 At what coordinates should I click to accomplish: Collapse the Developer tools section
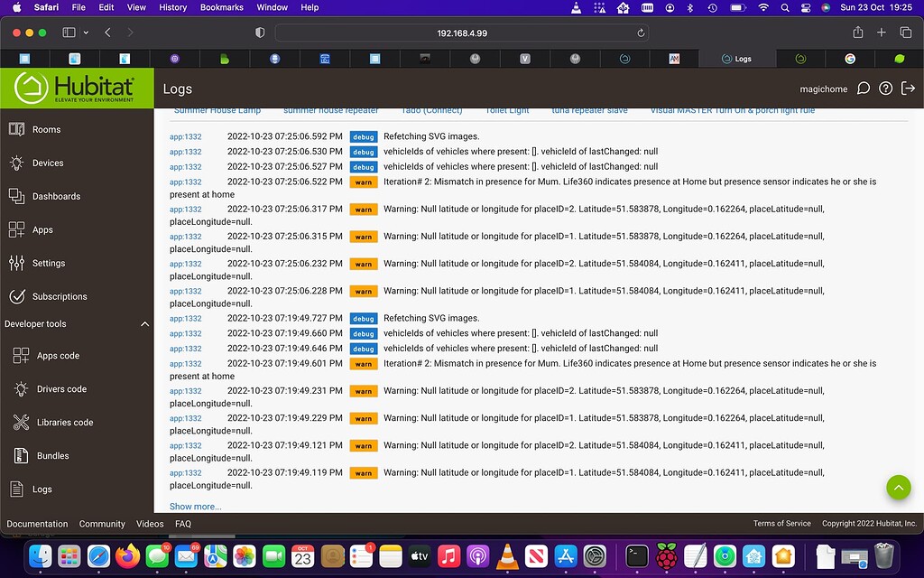pyautogui.click(x=143, y=323)
